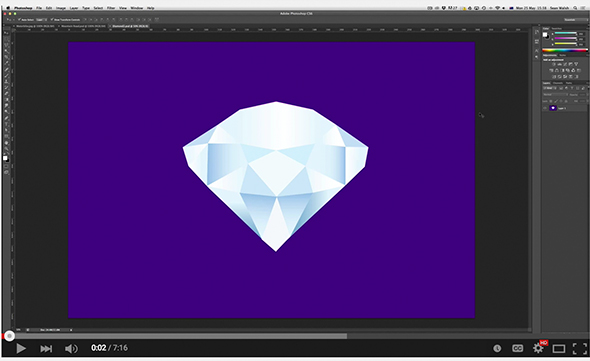590x361 pixels.
Task: Click the zoom percentage field in status bar
Action: (x=18, y=330)
